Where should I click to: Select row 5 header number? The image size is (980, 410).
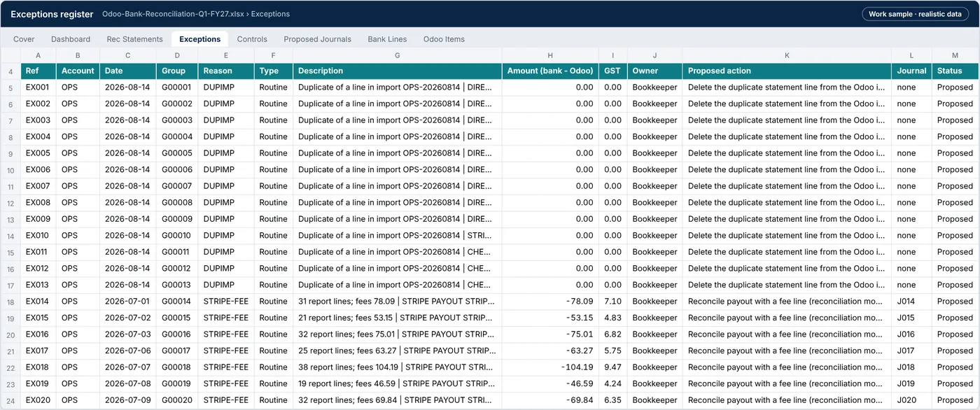tap(10, 87)
